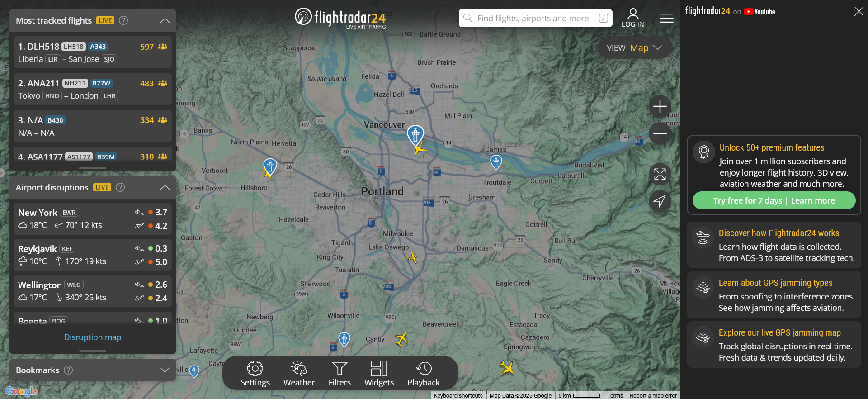Image resolution: width=868 pixels, height=399 pixels.
Task: Select the aircraft at Portland airport
Action: click(420, 148)
